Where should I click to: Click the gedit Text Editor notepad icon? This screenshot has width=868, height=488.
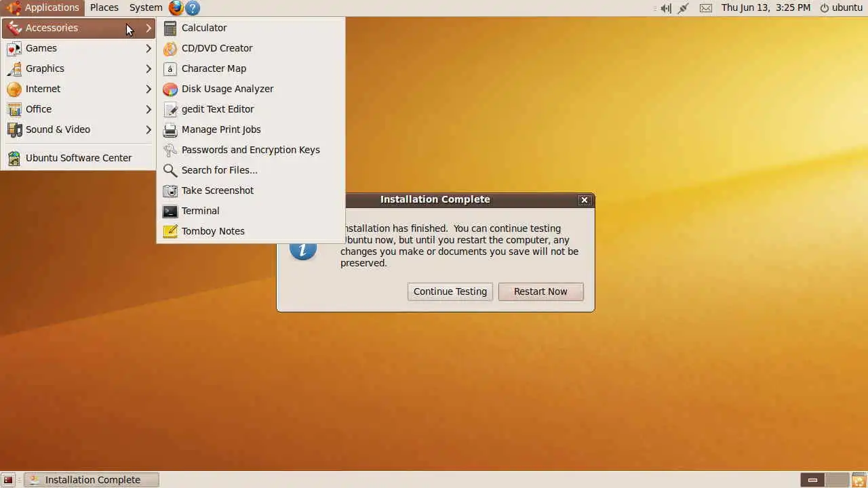tap(170, 109)
